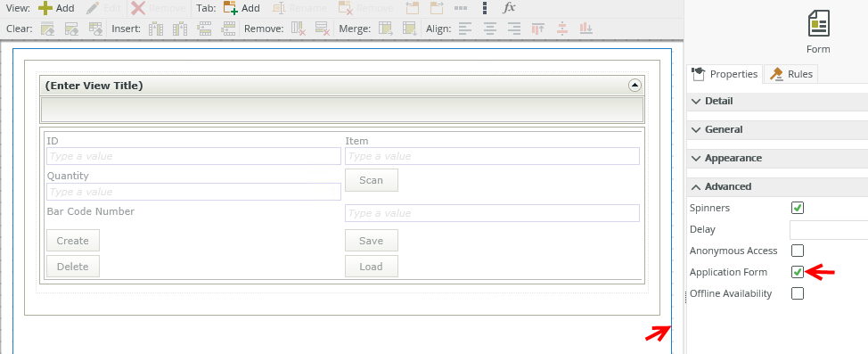Collapse the Advanced section
The width and height of the screenshot is (868, 354).
coord(777,186)
